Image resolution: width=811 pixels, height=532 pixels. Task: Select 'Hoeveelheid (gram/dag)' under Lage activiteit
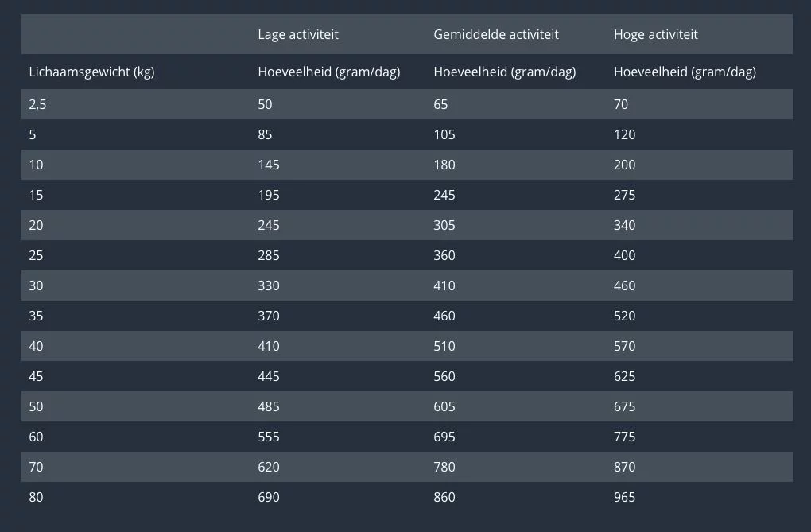click(329, 72)
